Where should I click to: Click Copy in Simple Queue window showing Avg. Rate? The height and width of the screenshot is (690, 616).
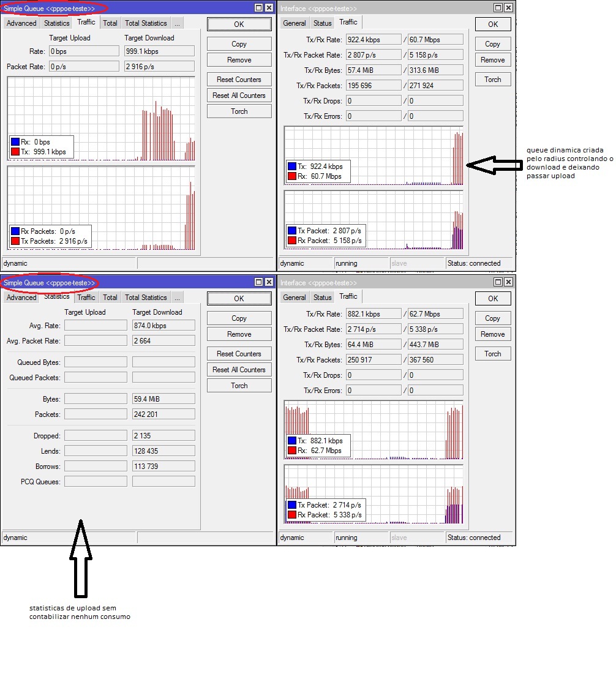tap(239, 318)
